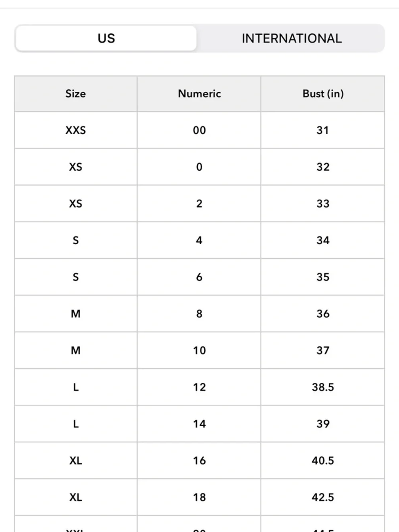
Task: Click the numeric 6 cell
Action: point(199,277)
